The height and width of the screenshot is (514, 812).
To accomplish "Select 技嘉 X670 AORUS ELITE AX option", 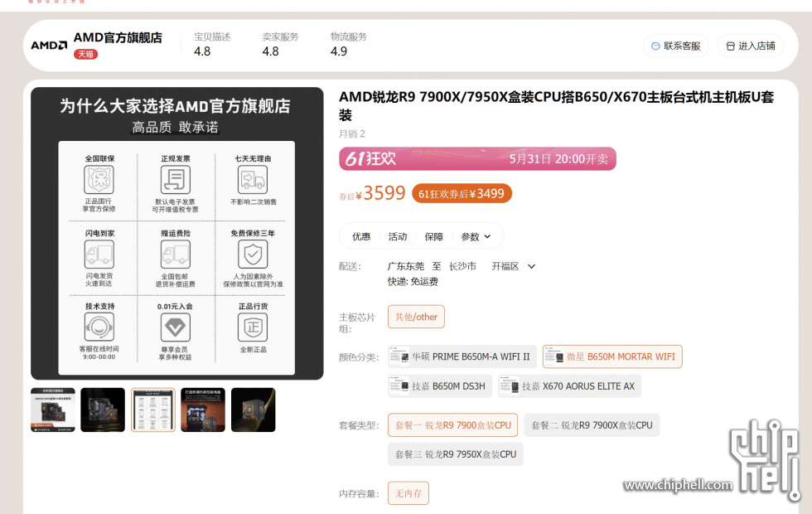I will pos(570,386).
